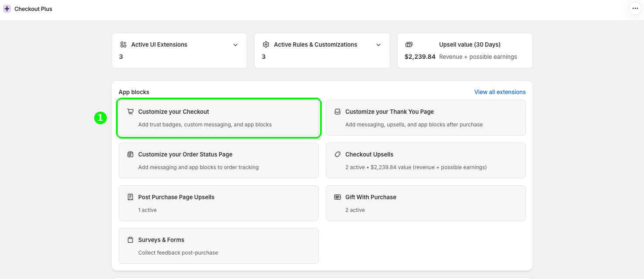Click the Thank You Page inbox icon
Image resolution: width=644 pixels, height=279 pixels.
[x=337, y=112]
